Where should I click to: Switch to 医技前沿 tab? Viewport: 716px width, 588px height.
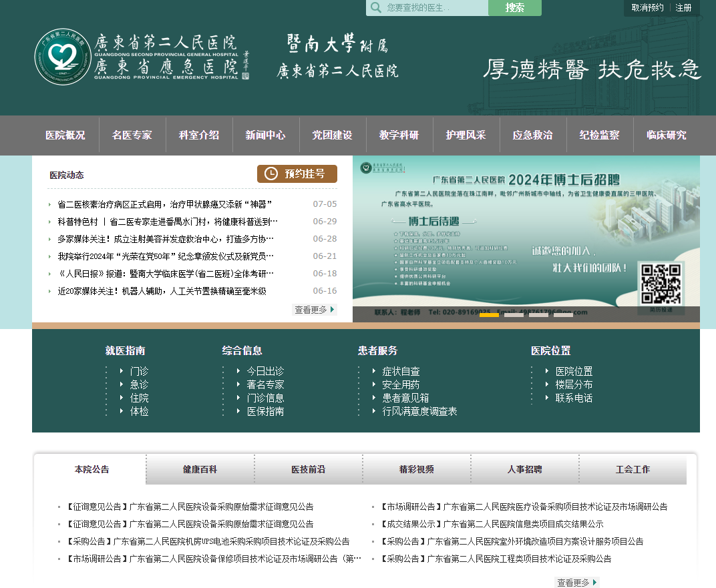click(x=308, y=469)
